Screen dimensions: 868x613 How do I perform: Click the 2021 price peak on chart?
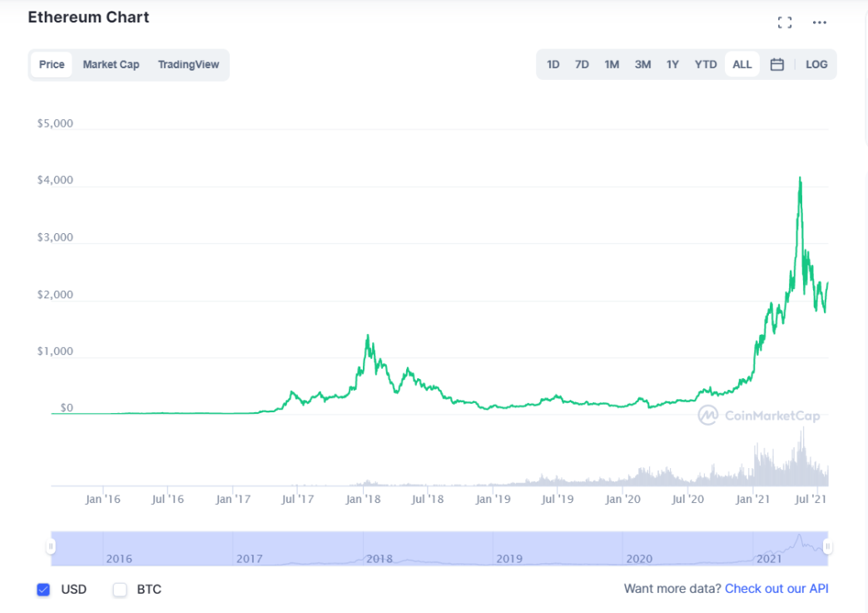[800, 178]
